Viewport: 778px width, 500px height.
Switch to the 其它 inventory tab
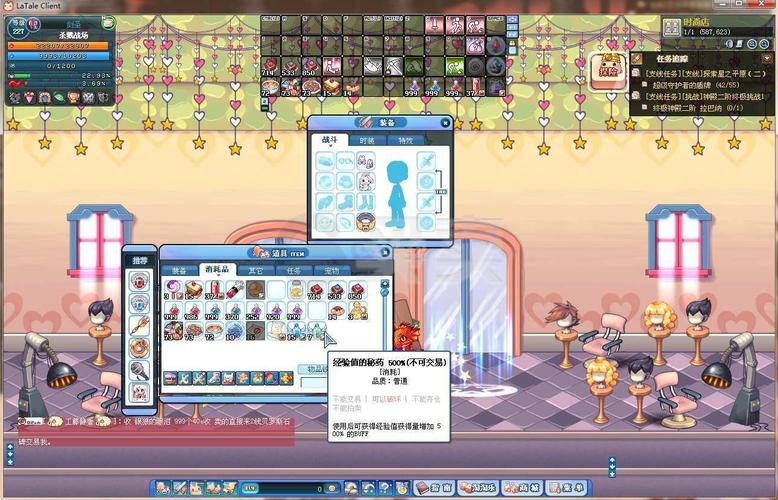[x=256, y=270]
